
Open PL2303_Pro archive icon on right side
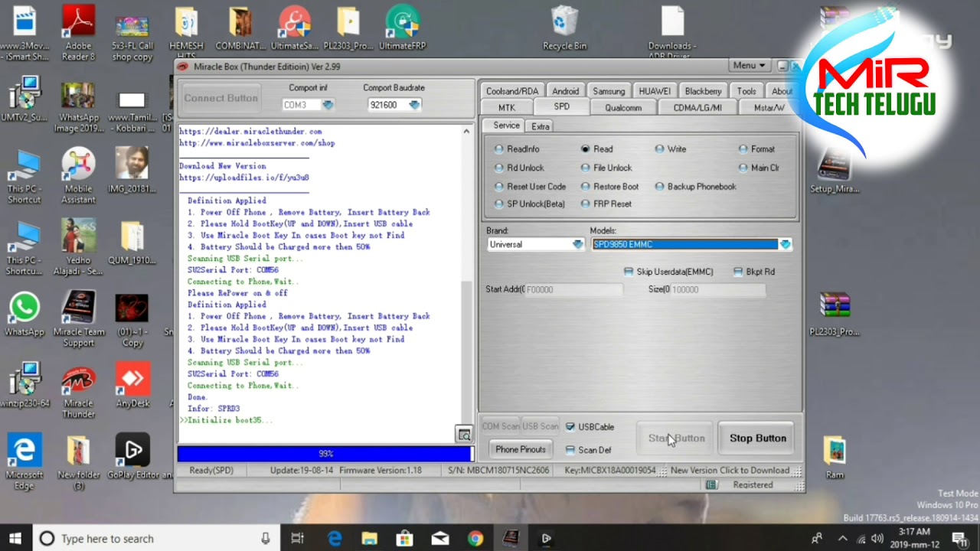click(835, 314)
